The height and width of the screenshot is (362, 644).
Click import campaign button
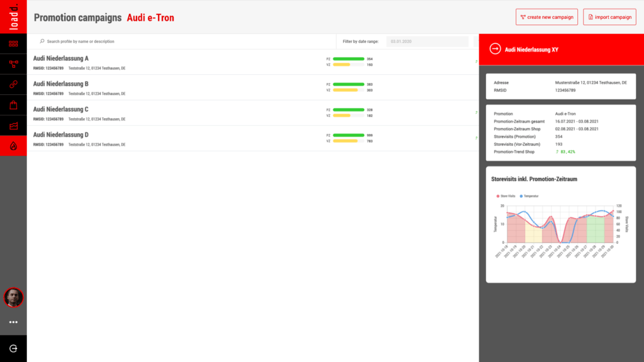tap(609, 17)
